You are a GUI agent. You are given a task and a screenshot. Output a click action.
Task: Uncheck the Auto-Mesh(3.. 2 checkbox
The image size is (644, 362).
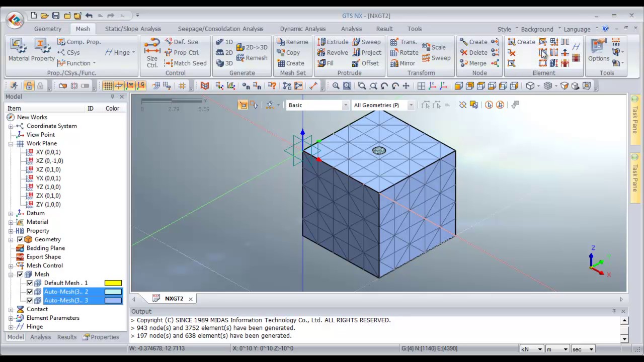click(30, 292)
